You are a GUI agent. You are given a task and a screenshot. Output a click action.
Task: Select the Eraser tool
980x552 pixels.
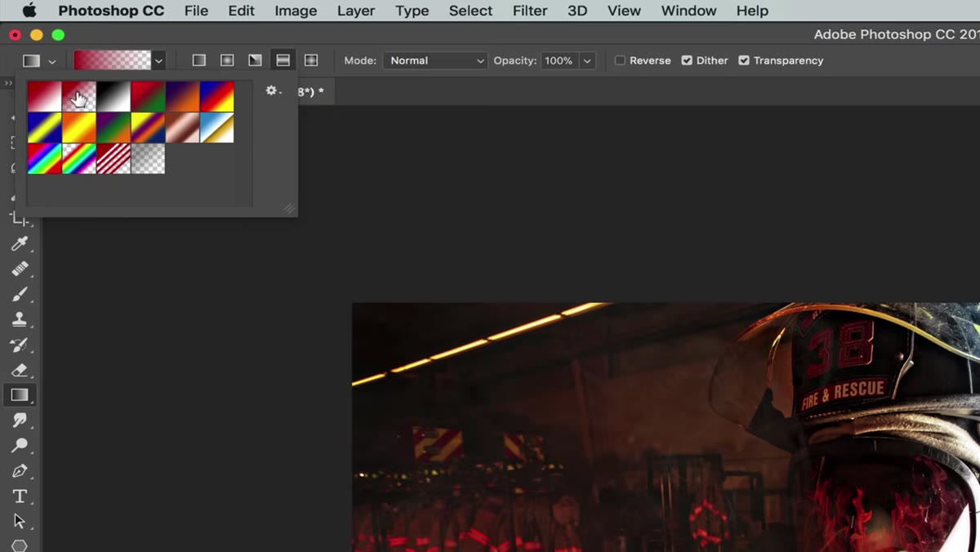(x=20, y=370)
